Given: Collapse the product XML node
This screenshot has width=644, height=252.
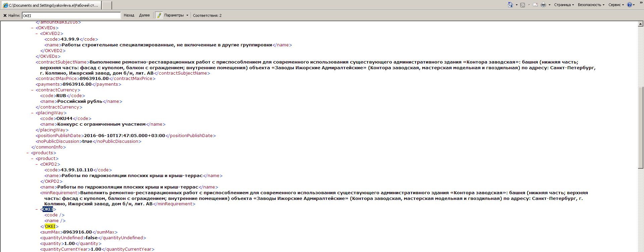Looking at the screenshot, I should point(33,159).
